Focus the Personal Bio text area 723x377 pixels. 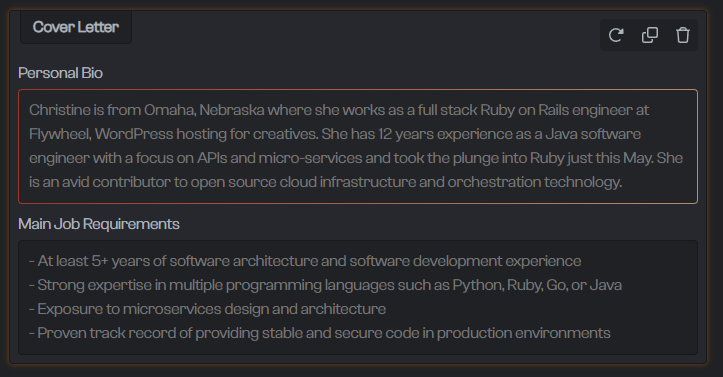(358, 147)
